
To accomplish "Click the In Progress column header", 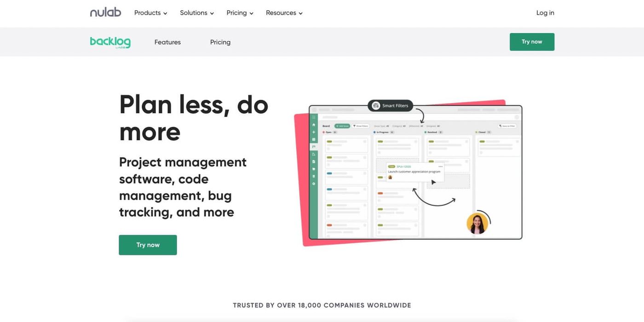I will [384, 132].
